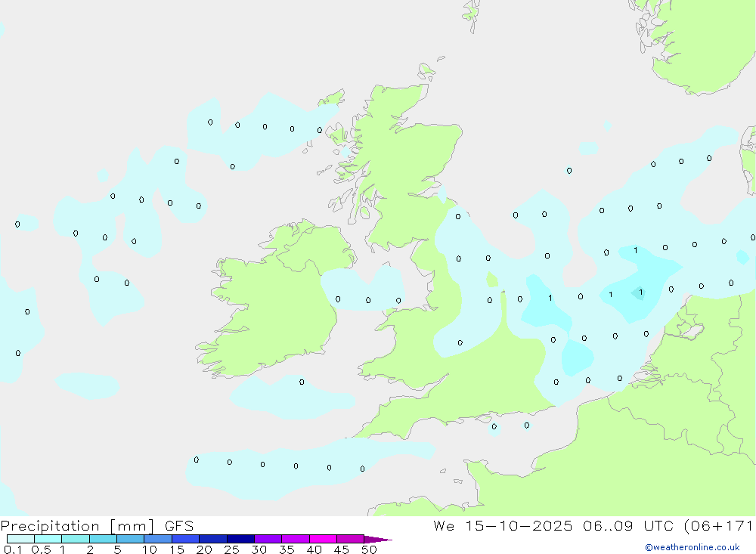
Task: Select the 10–15 mm blue legend swatch
Action: (x=158, y=539)
